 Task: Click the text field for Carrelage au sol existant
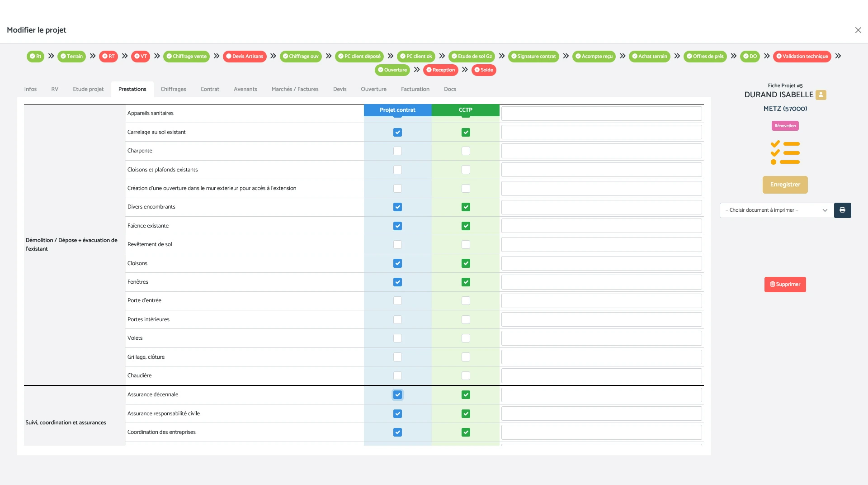(601, 133)
